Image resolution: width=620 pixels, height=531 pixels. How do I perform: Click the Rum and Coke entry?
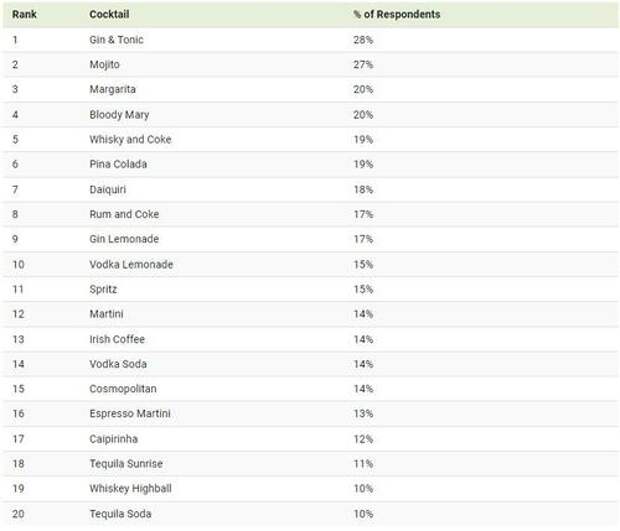coord(124,214)
